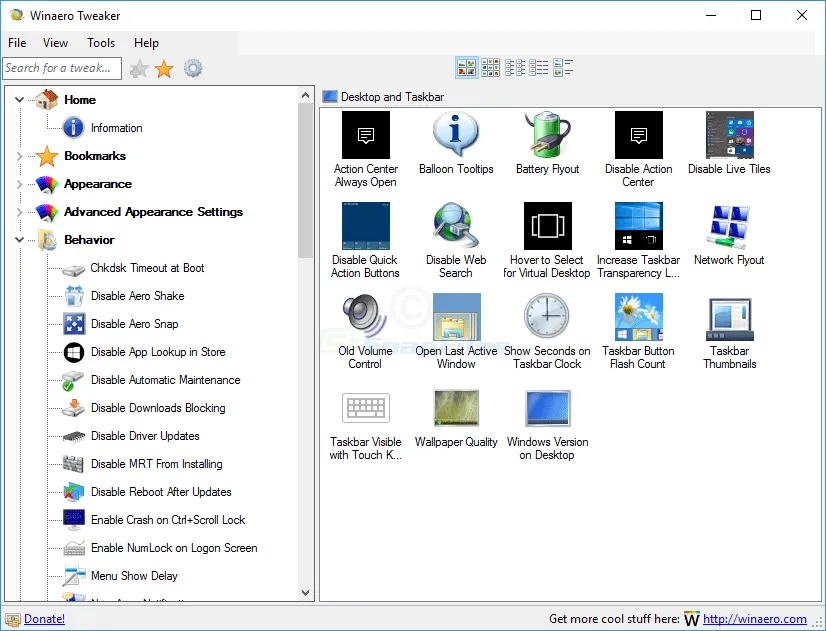Select Disable Driver Updates item
Viewport: 826px width, 631px height.
click(x=145, y=436)
